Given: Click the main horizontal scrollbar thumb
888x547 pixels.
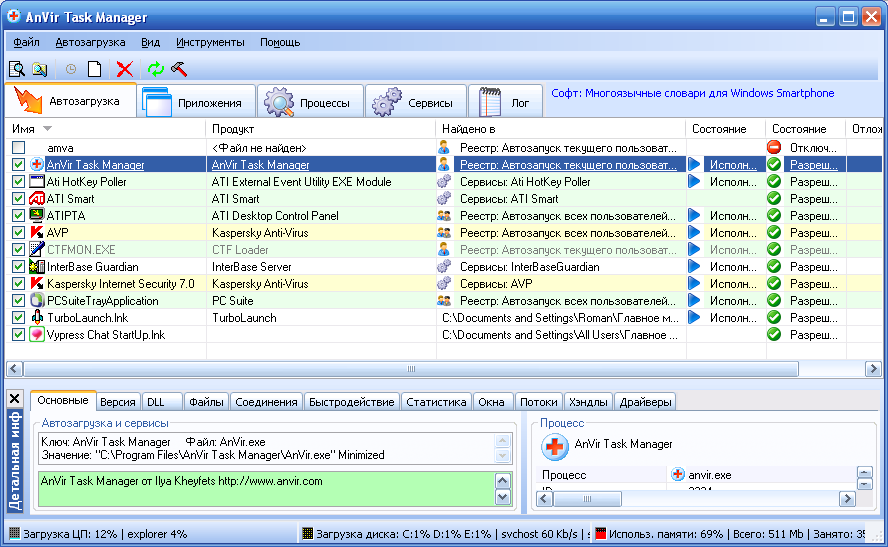Looking at the screenshot, I should coord(411,369).
